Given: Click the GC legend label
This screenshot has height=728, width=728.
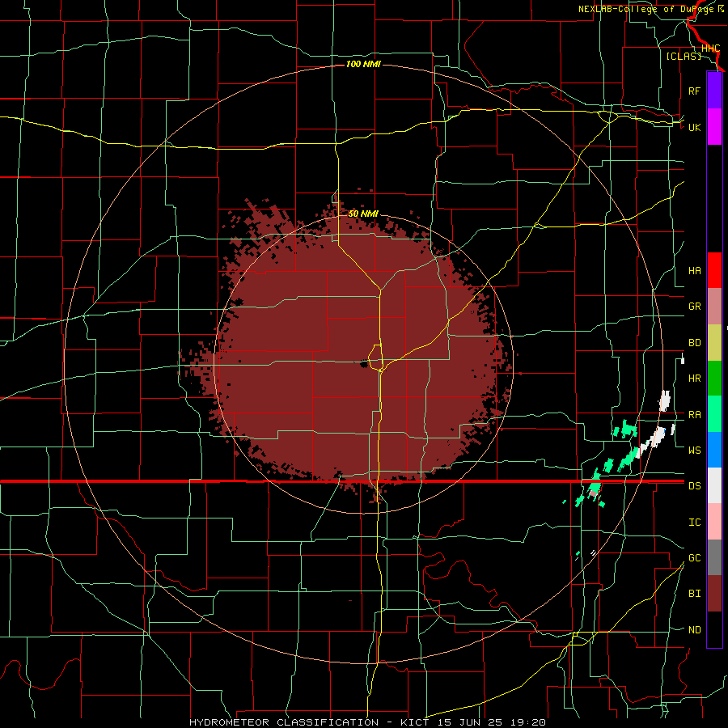Looking at the screenshot, I should tap(694, 558).
